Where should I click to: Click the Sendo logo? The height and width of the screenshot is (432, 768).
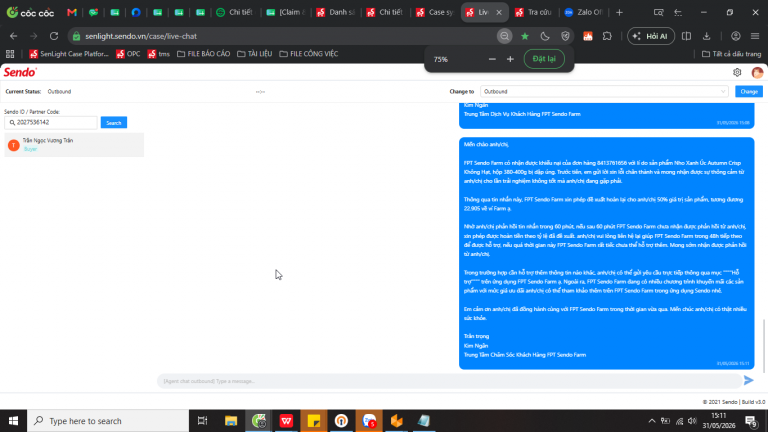[20, 72]
